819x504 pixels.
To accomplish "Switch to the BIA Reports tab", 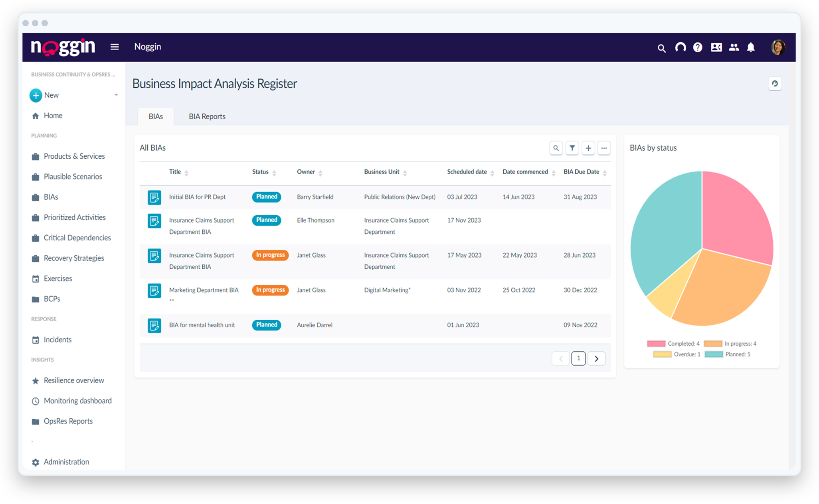I will 207,116.
